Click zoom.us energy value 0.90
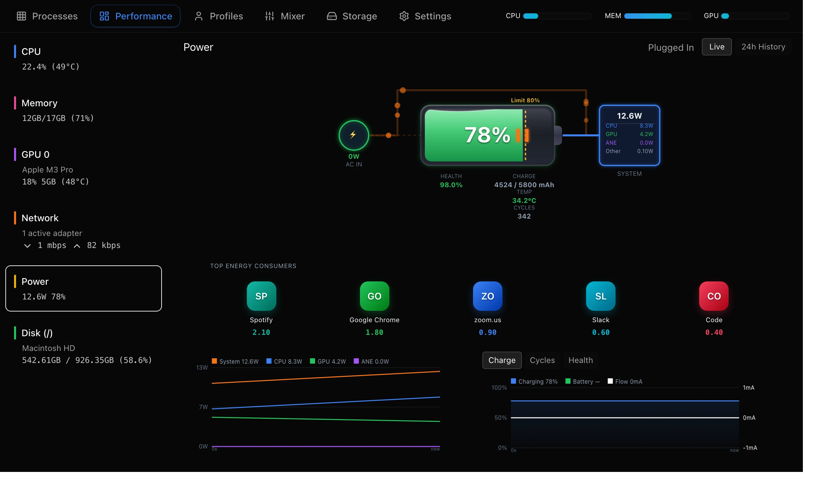 pos(488,333)
